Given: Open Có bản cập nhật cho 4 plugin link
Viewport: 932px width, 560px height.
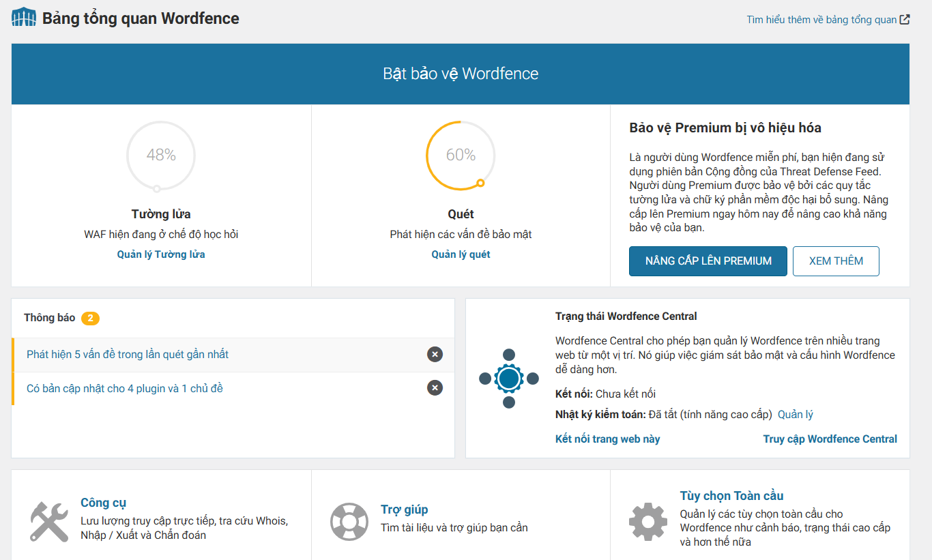Looking at the screenshot, I should click(125, 388).
